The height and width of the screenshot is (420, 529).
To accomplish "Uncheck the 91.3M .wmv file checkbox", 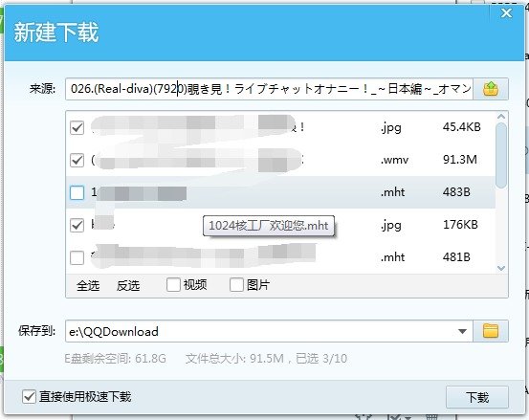I will coord(77,160).
